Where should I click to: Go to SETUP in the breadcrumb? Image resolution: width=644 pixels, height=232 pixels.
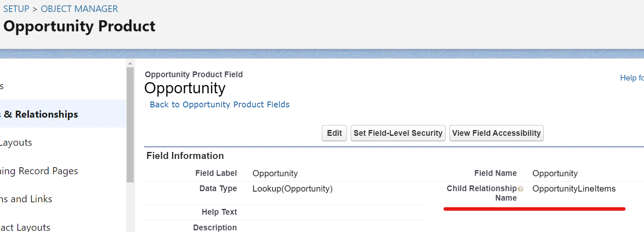pyautogui.click(x=16, y=9)
